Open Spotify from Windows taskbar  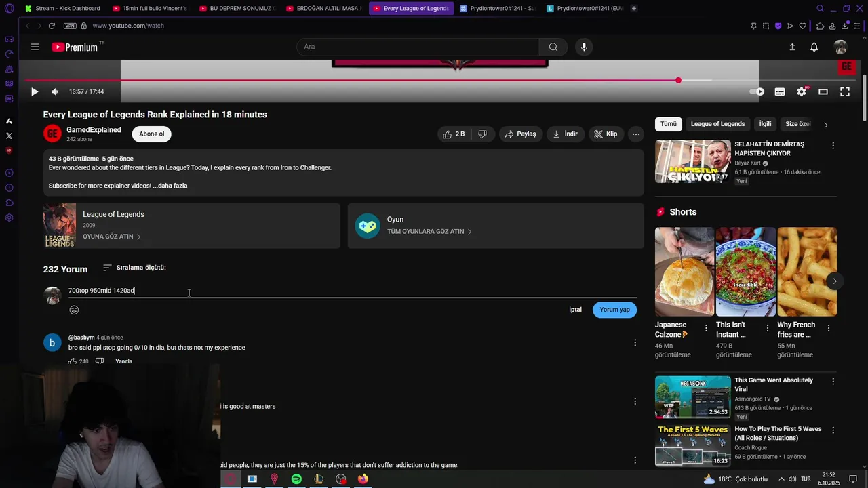(x=296, y=479)
